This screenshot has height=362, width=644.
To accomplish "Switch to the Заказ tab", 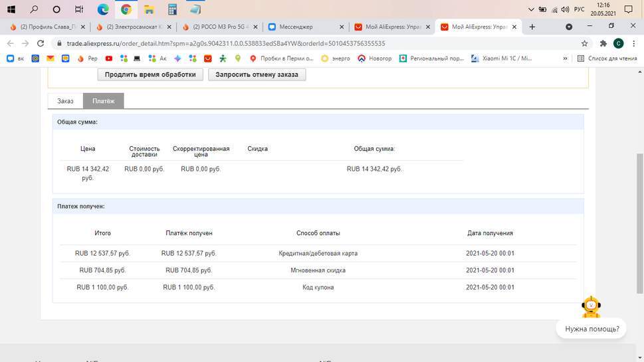I will coord(65,101).
